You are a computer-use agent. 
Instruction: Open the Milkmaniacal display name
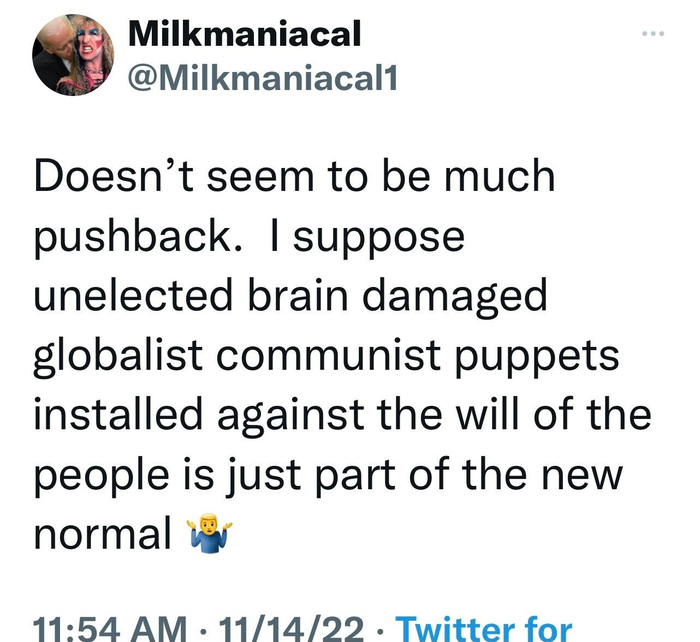coord(245,36)
